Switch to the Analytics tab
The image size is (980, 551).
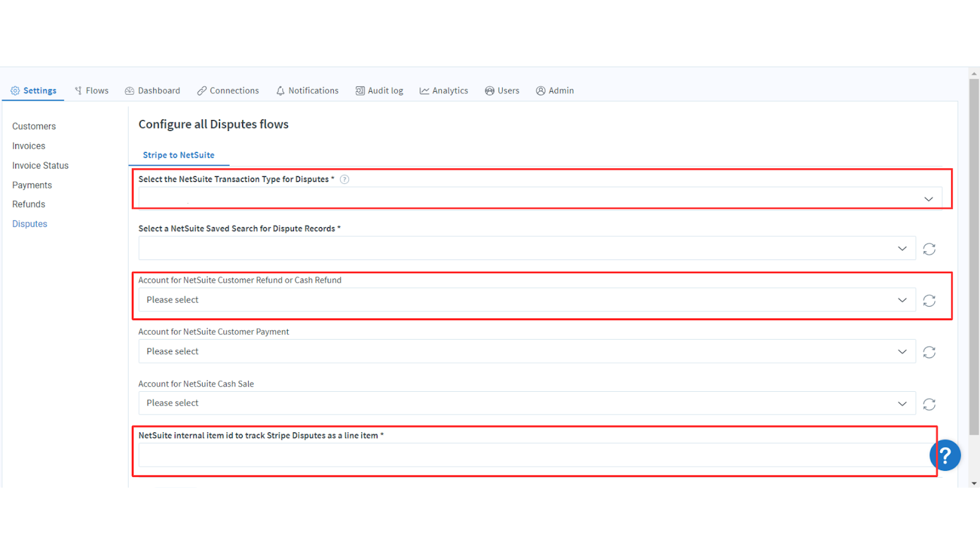coord(443,91)
